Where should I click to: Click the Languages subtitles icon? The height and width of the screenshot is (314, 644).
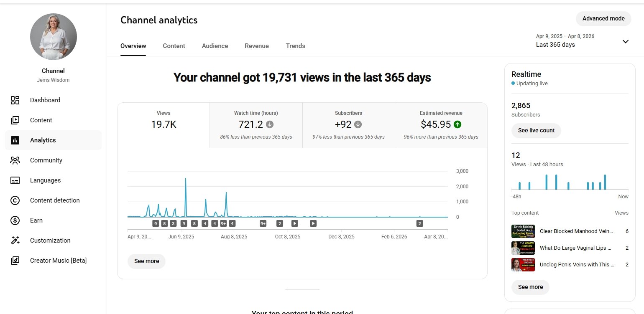(x=15, y=180)
